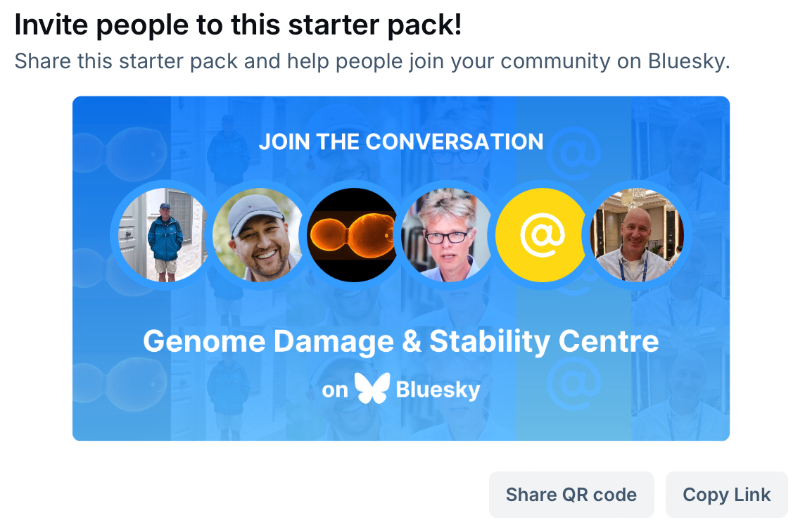
Task: Click the "Invite people to this starter pack!" heading
Action: click(x=238, y=25)
